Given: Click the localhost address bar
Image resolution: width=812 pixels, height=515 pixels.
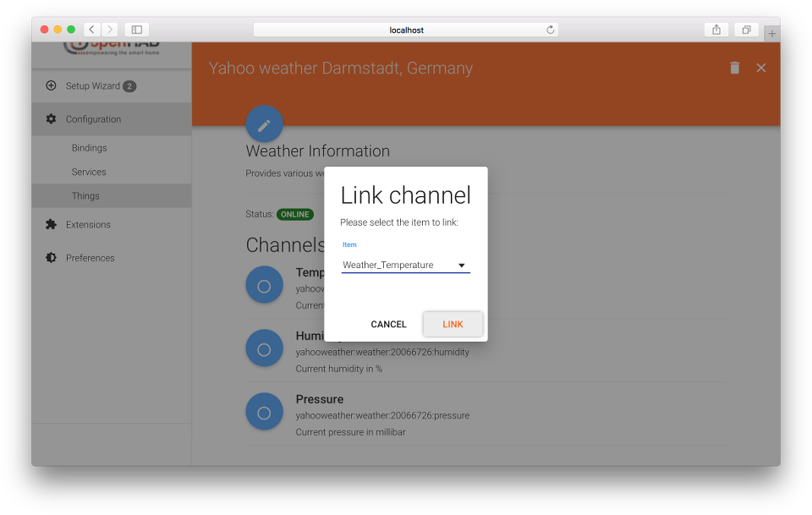Looking at the screenshot, I should (405, 30).
